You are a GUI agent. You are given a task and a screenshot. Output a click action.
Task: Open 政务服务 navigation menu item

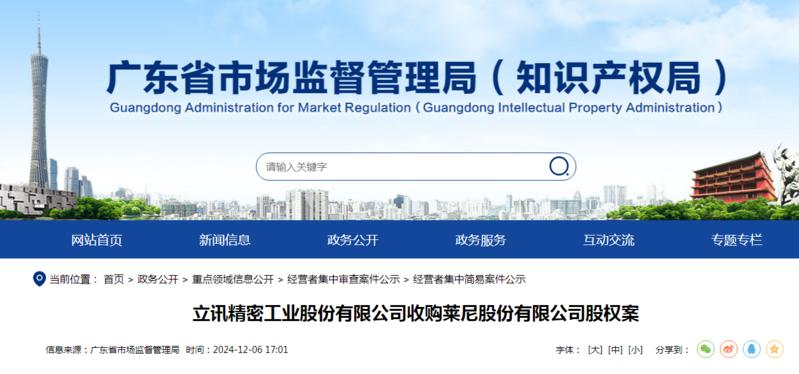pos(481,240)
